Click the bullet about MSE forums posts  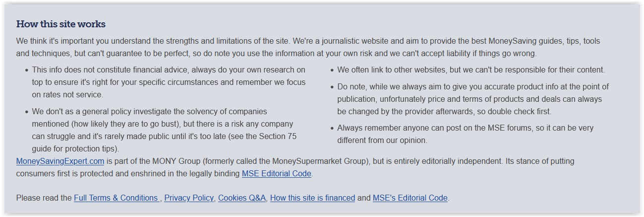click(x=466, y=134)
